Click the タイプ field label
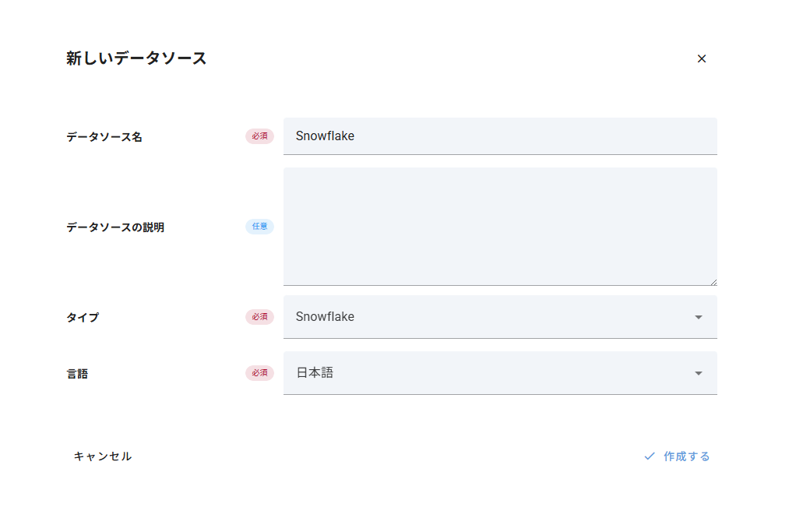This screenshot has height=532, width=789. pyautogui.click(x=83, y=318)
